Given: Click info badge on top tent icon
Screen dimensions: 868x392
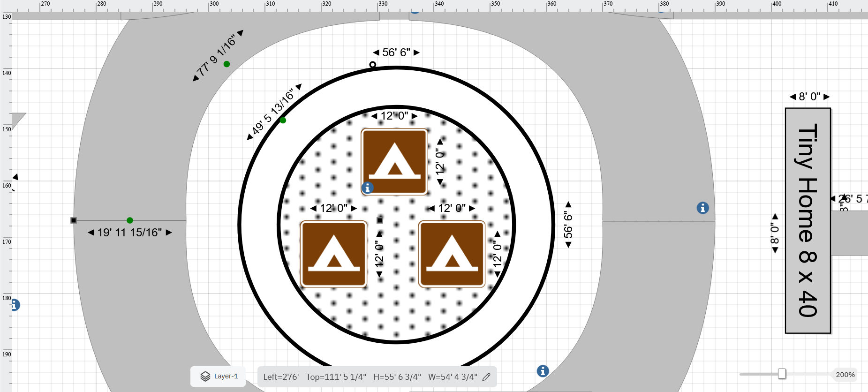Looking at the screenshot, I should pyautogui.click(x=368, y=188).
